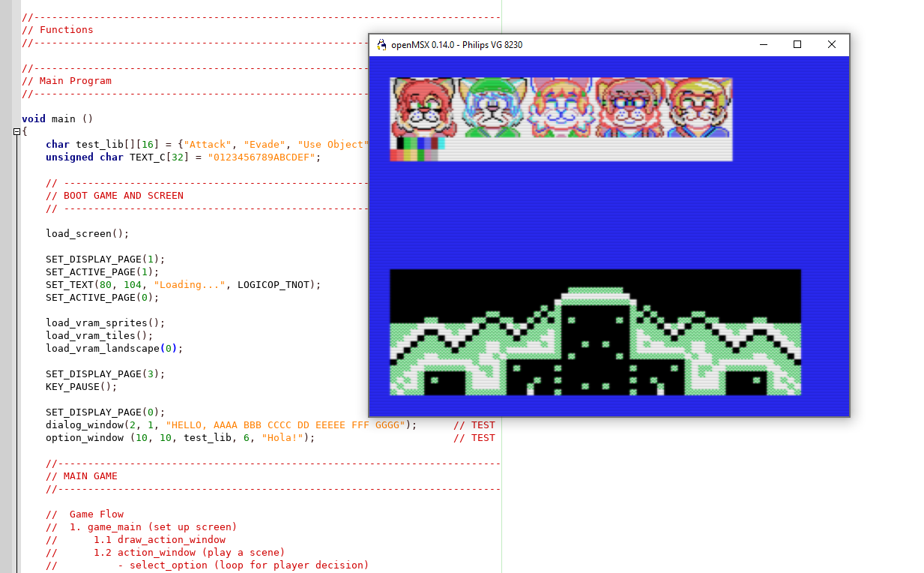Viewport: 924px width, 573px height.
Task: Click the '1.1 draw_action_window' comment
Action: pos(160,539)
